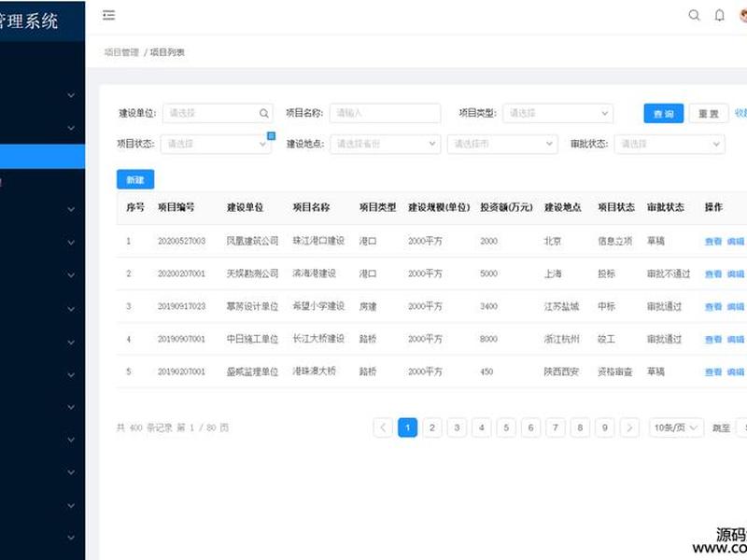This screenshot has height=560, width=747.
Task: Click 审批不通过 status cell
Action: click(x=669, y=273)
